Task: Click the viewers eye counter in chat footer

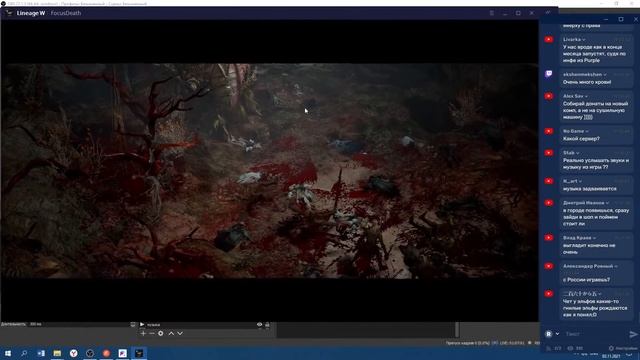Action: [x=576, y=348]
